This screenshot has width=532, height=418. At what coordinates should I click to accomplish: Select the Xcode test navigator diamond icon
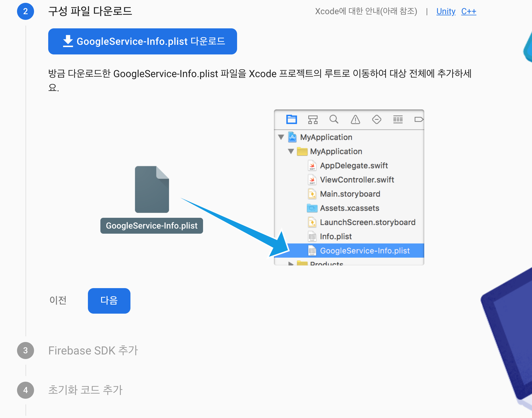tap(377, 119)
